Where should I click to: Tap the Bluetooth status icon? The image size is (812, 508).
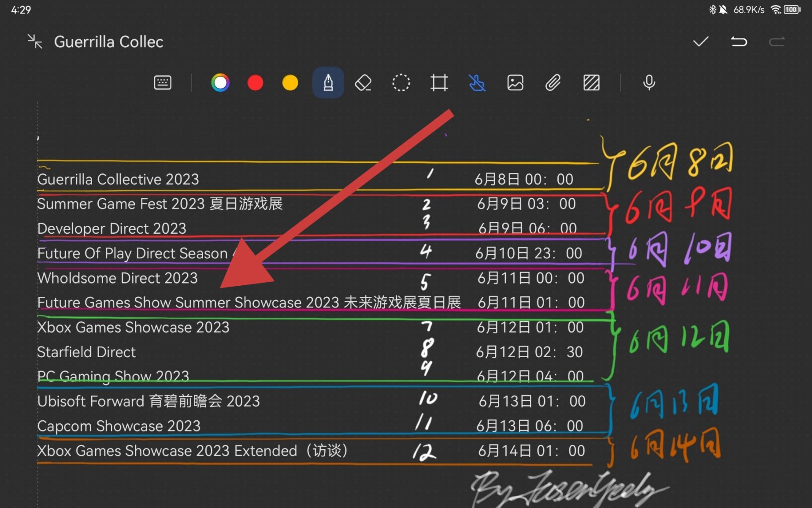click(x=712, y=9)
